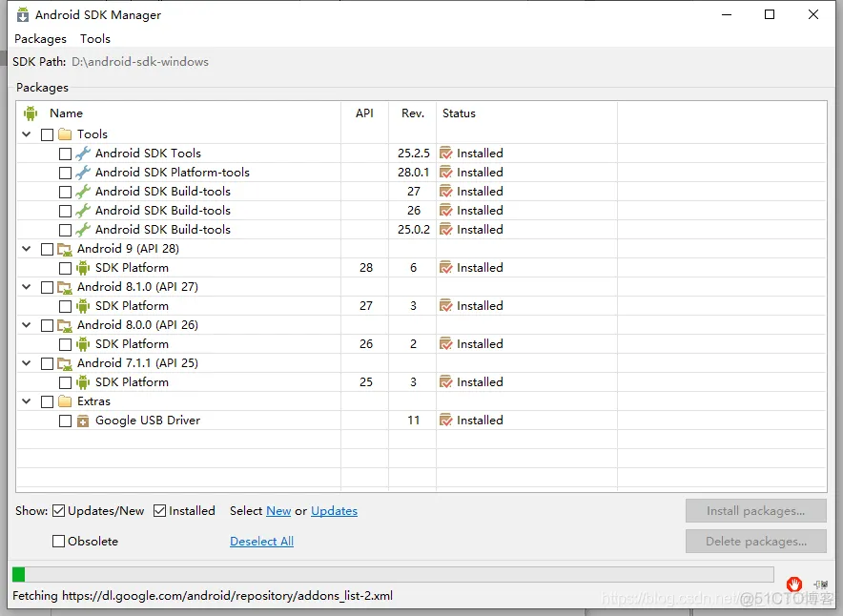Click the wrench icon of Build-tools revision 27
Image resolution: width=843 pixels, height=616 pixels.
83,192
